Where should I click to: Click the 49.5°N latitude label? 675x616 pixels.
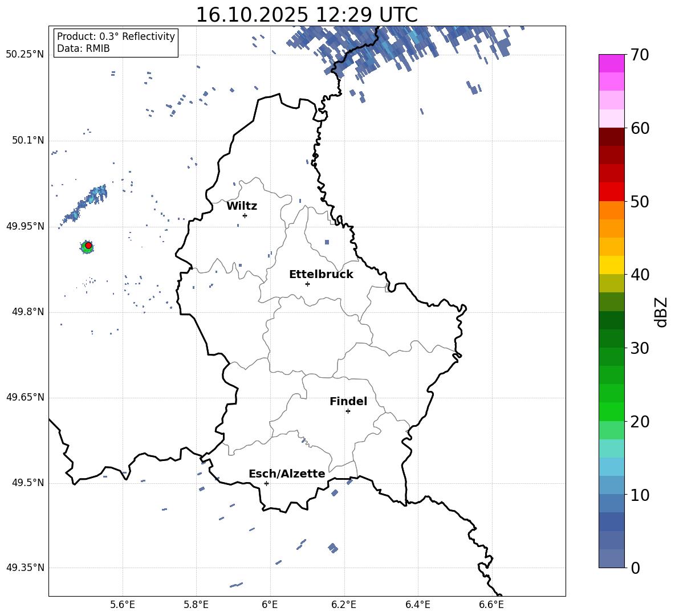point(27,483)
